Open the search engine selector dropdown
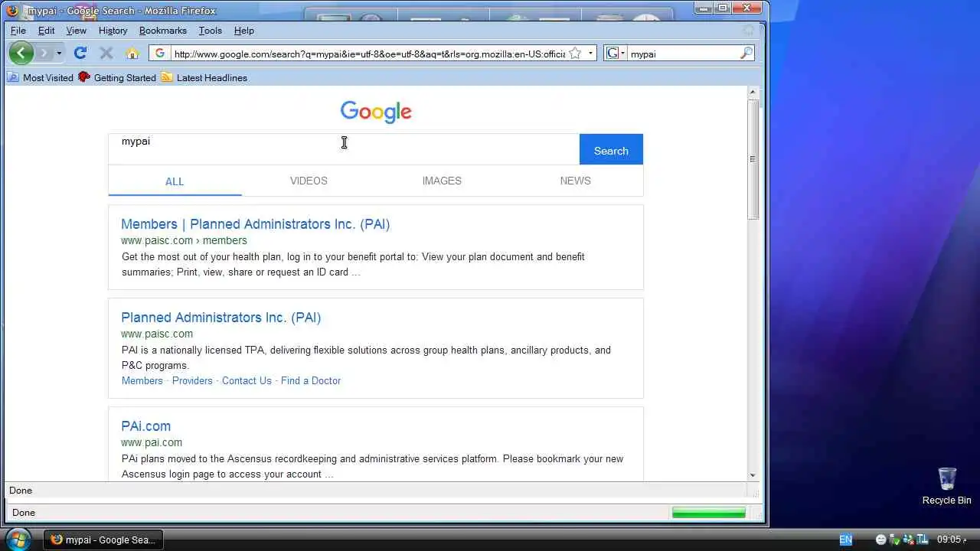This screenshot has height=551, width=980. click(616, 54)
